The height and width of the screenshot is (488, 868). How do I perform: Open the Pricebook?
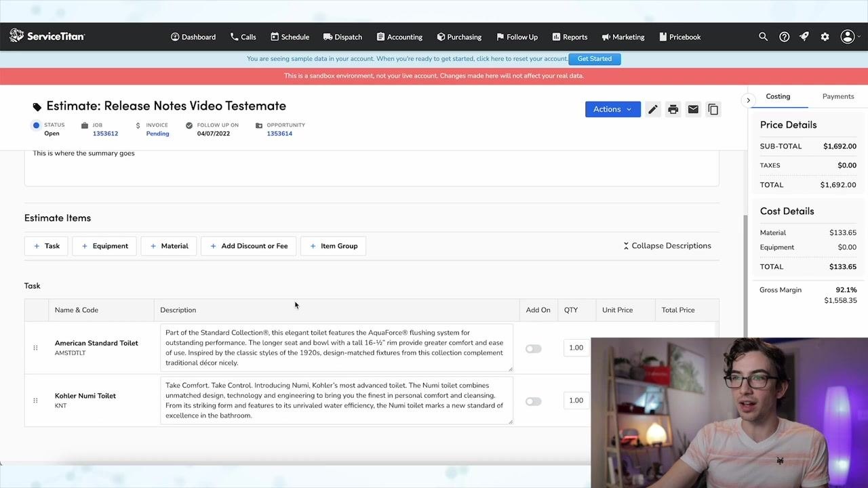[x=679, y=37]
